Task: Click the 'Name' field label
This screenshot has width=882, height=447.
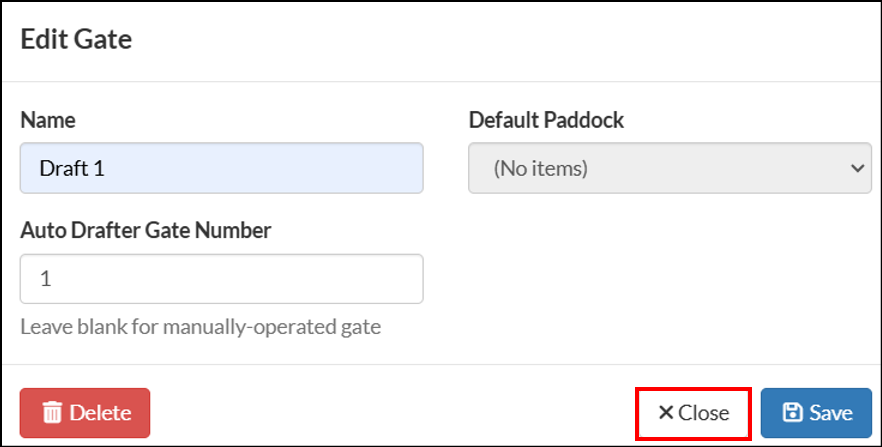Action: (48, 120)
